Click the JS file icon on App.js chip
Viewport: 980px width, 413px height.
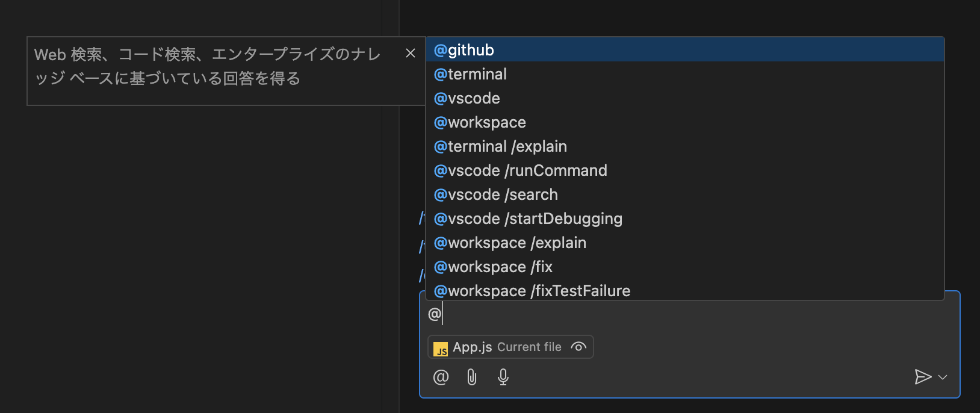pyautogui.click(x=441, y=349)
